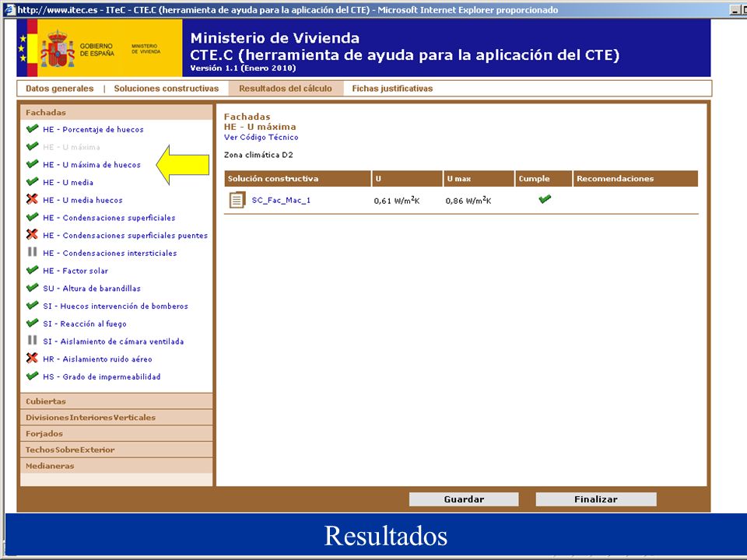Click Gobierno de España coat of arms logo
Viewport: 747px width, 560px height.
pyautogui.click(x=58, y=50)
